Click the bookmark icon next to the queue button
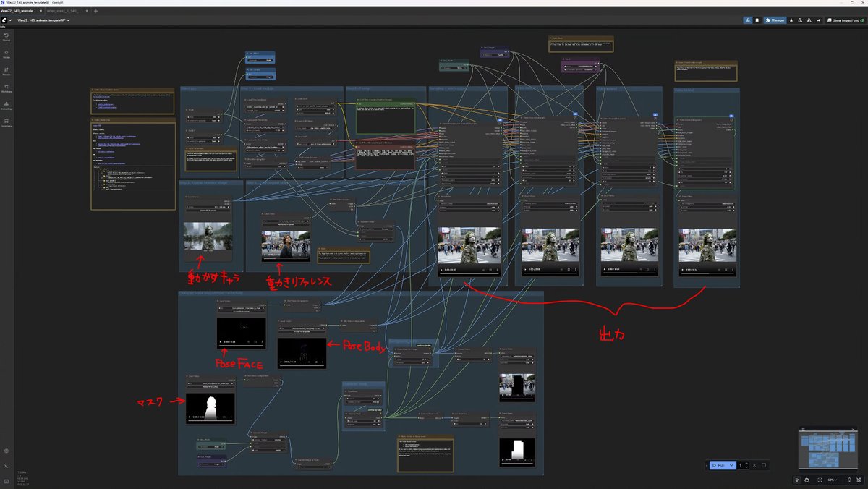The width and height of the screenshot is (868, 489). pyautogui.click(x=757, y=20)
